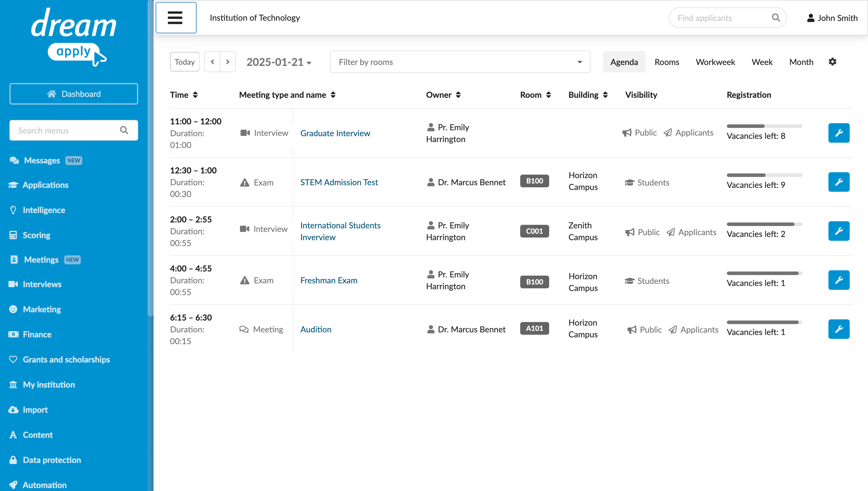Click the Scoring calculator icon

click(x=13, y=235)
